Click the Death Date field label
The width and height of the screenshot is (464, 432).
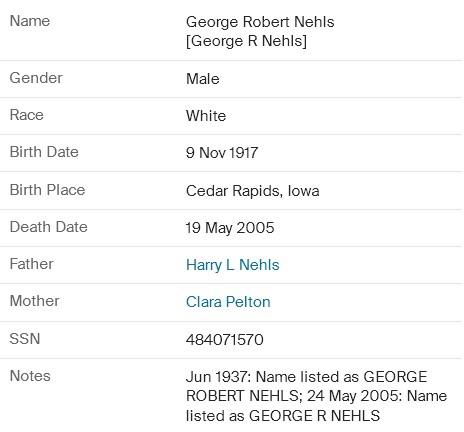[x=49, y=227]
